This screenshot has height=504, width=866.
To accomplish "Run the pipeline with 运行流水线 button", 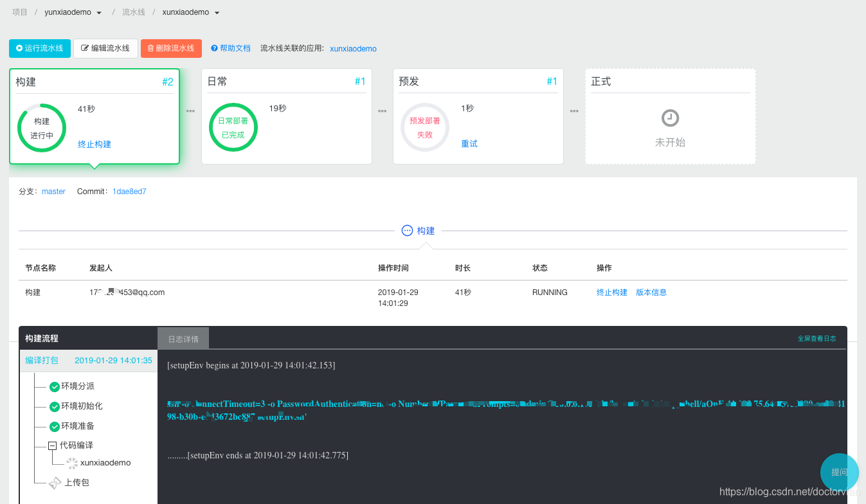I will coord(40,48).
